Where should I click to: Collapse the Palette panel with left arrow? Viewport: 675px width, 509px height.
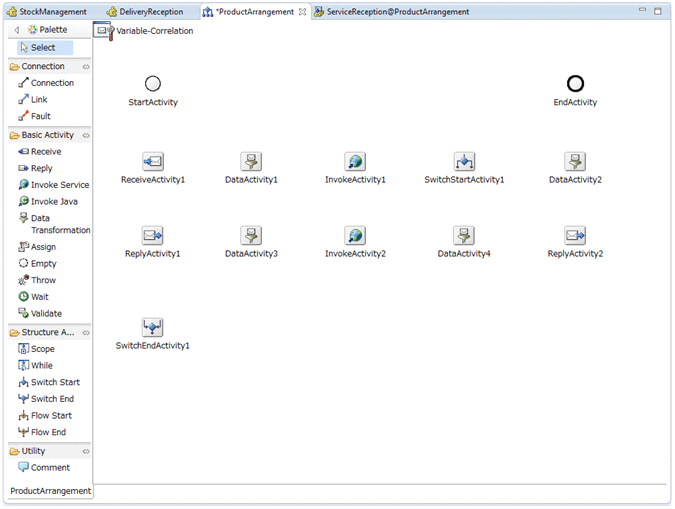(x=17, y=30)
